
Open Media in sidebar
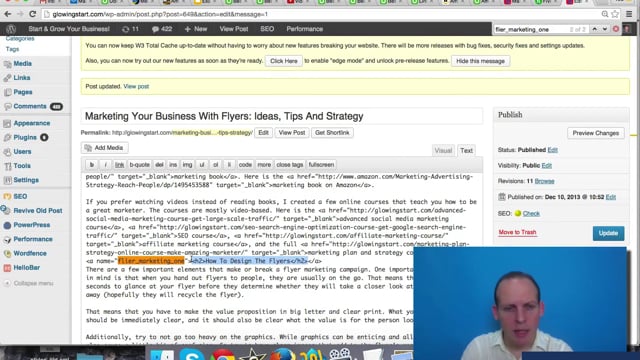(22, 64)
